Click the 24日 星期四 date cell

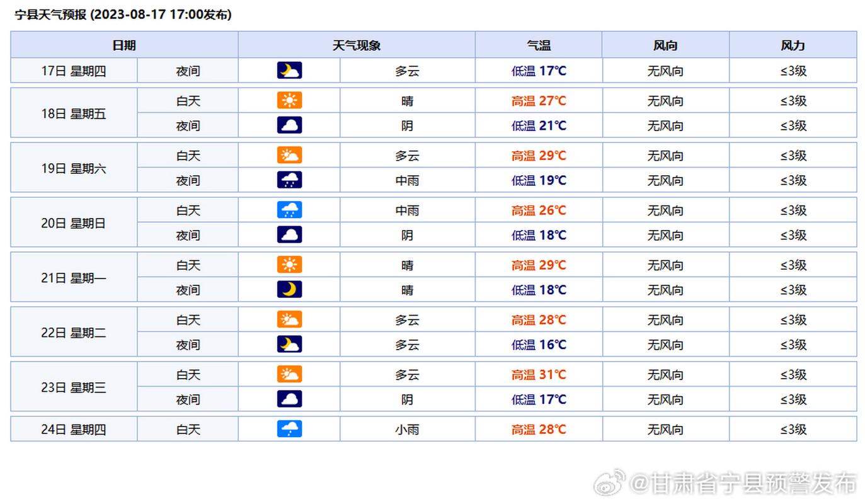(x=74, y=429)
